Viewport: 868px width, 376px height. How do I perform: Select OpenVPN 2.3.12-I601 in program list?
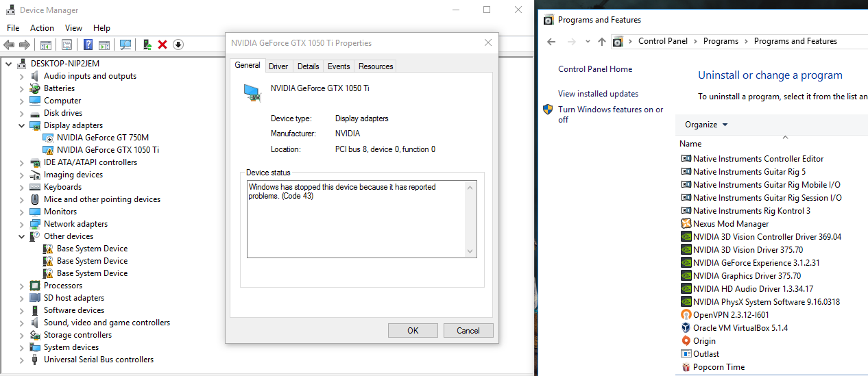click(725, 315)
